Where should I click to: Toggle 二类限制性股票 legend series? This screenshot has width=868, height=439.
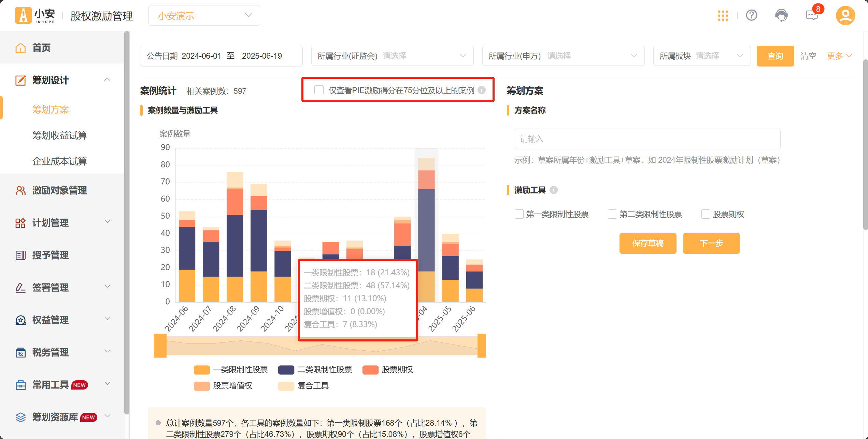pos(315,370)
